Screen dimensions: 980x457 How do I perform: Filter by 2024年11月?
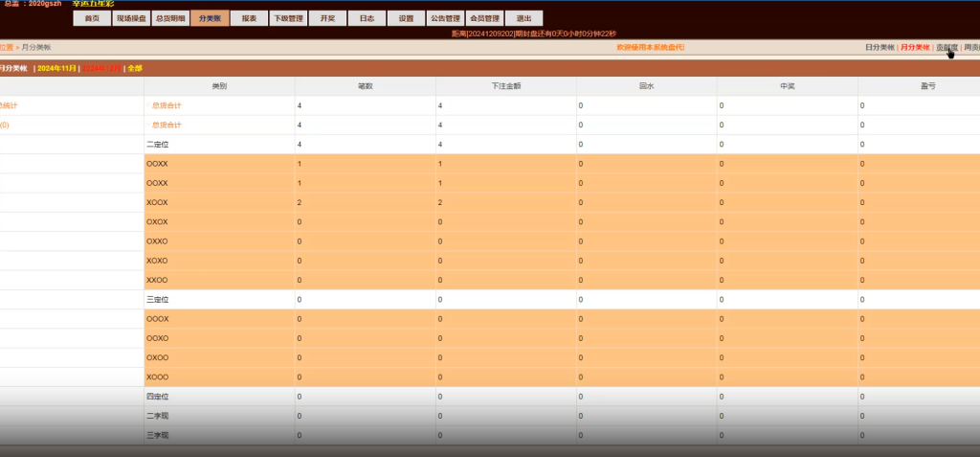56,68
